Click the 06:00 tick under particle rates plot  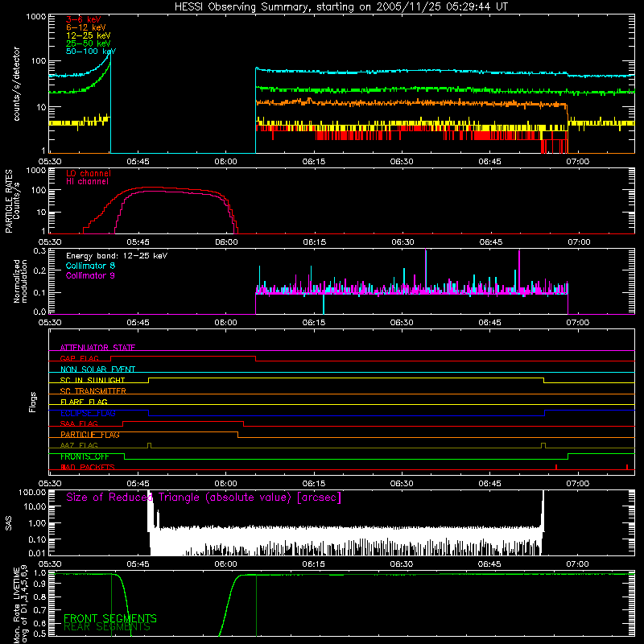[226, 242]
